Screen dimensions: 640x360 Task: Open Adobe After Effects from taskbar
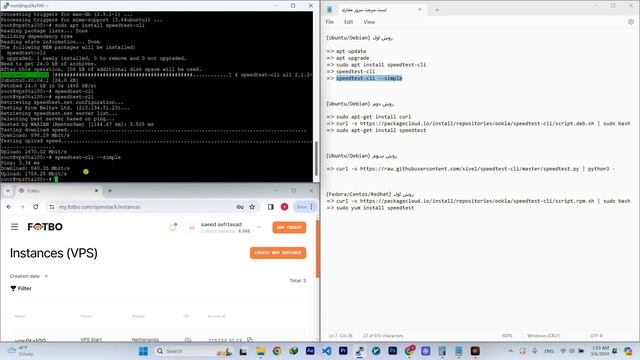310,351
